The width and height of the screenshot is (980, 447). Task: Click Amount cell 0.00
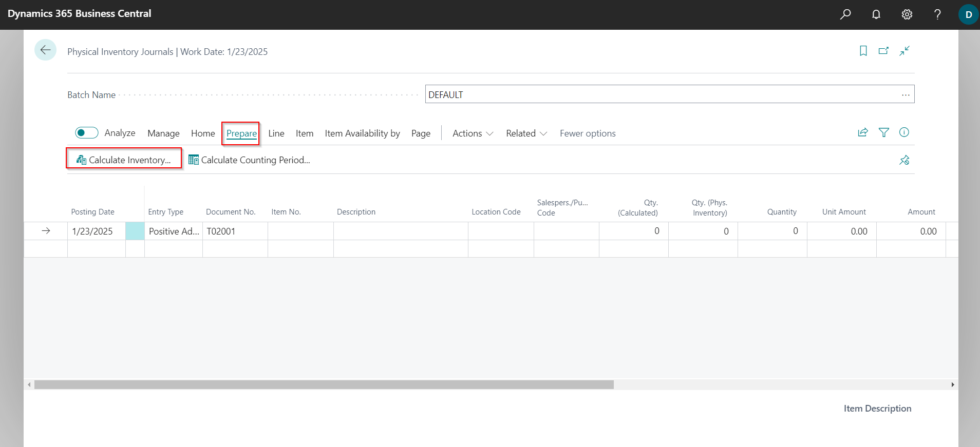(911, 231)
